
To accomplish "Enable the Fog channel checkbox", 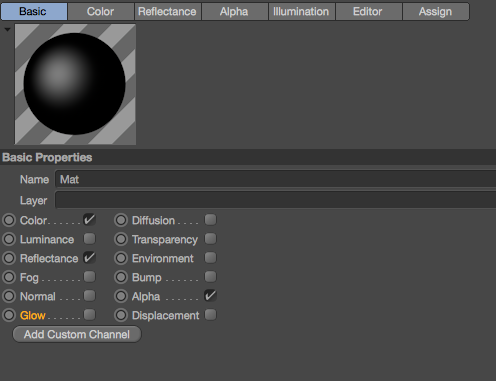I will click(89, 277).
